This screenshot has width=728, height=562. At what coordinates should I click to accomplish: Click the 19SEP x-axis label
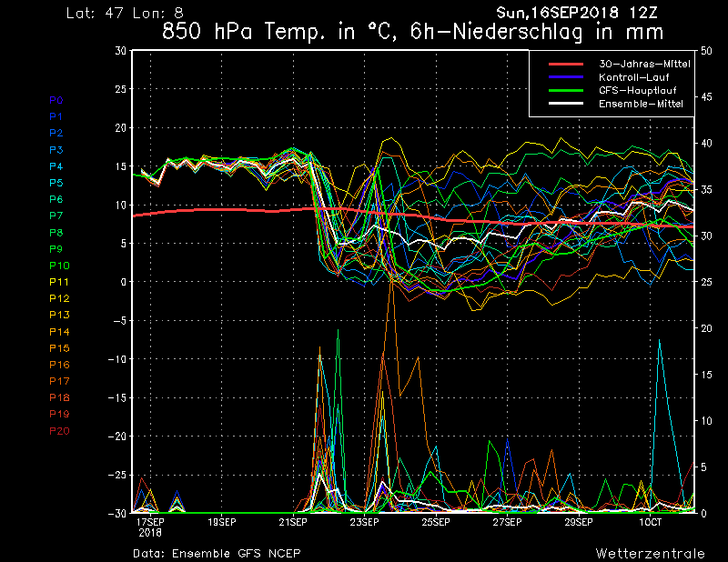click(221, 522)
